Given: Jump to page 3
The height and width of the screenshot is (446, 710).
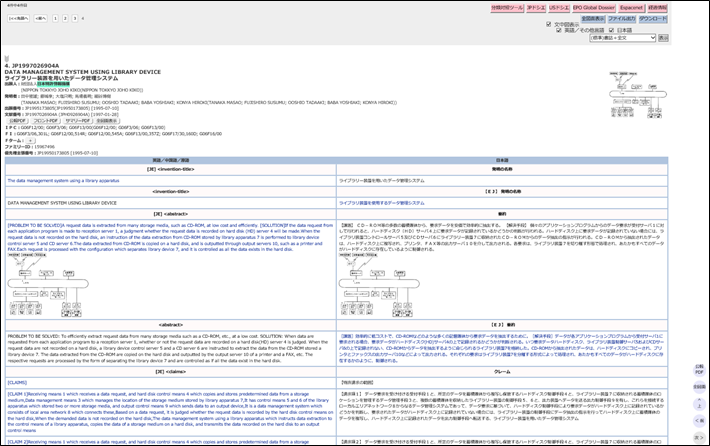Looking at the screenshot, I should point(75,19).
